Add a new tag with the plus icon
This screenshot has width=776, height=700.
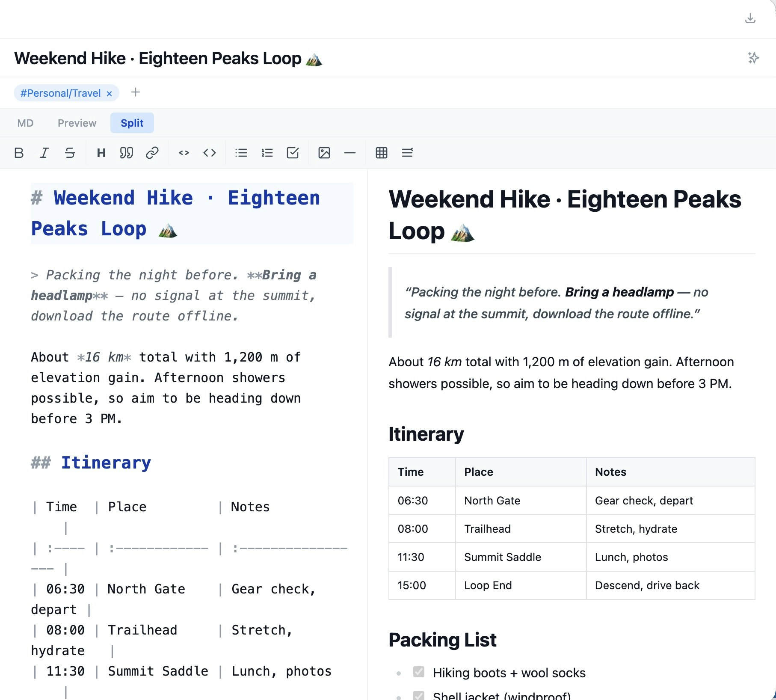(136, 92)
